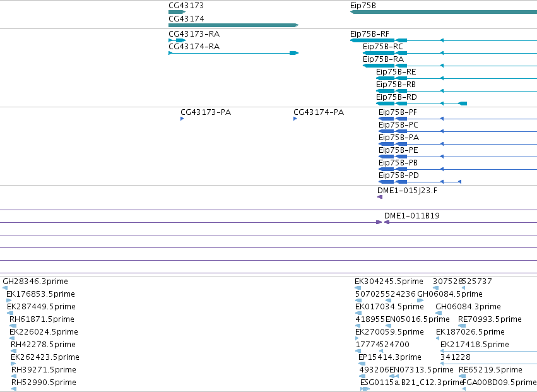The height and width of the screenshot is (392, 537).
Task: Choose the Eip75B-RB transcript label
Action: [396, 85]
